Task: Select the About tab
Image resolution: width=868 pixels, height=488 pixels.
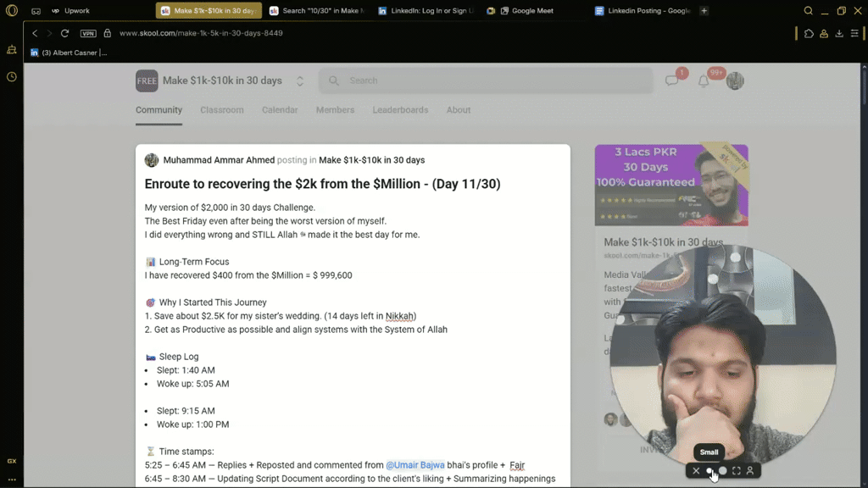Action: coord(459,110)
